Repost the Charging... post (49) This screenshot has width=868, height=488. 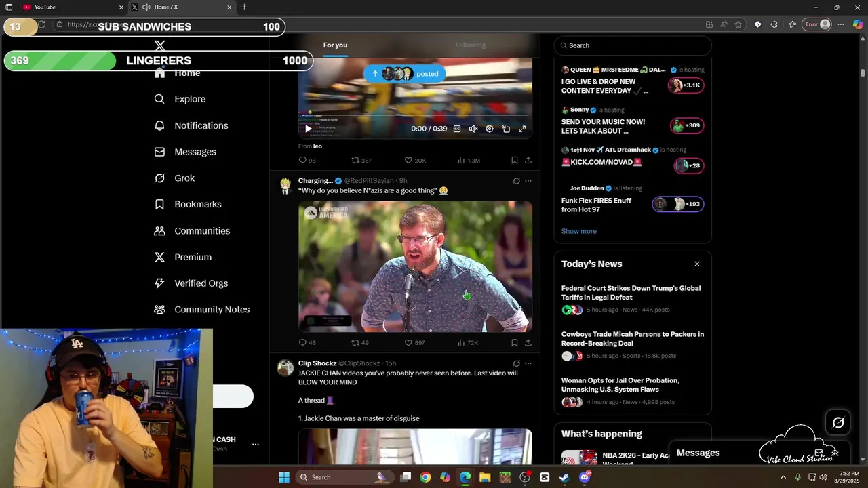pos(360,343)
